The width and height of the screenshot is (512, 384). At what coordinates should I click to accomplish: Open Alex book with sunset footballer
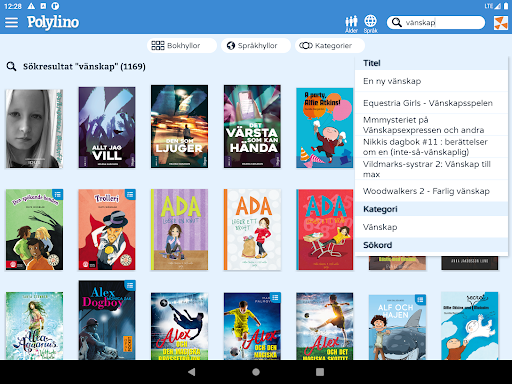[x=325, y=326]
